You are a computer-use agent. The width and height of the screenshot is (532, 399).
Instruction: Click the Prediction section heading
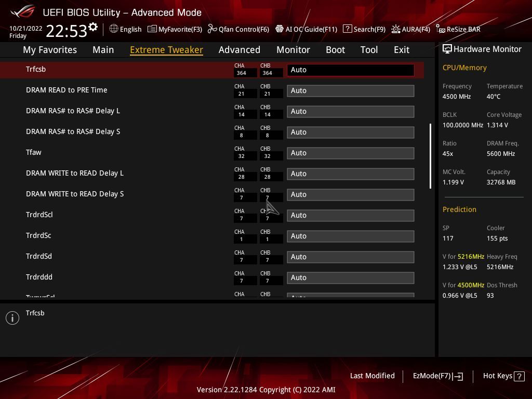pyautogui.click(x=459, y=209)
